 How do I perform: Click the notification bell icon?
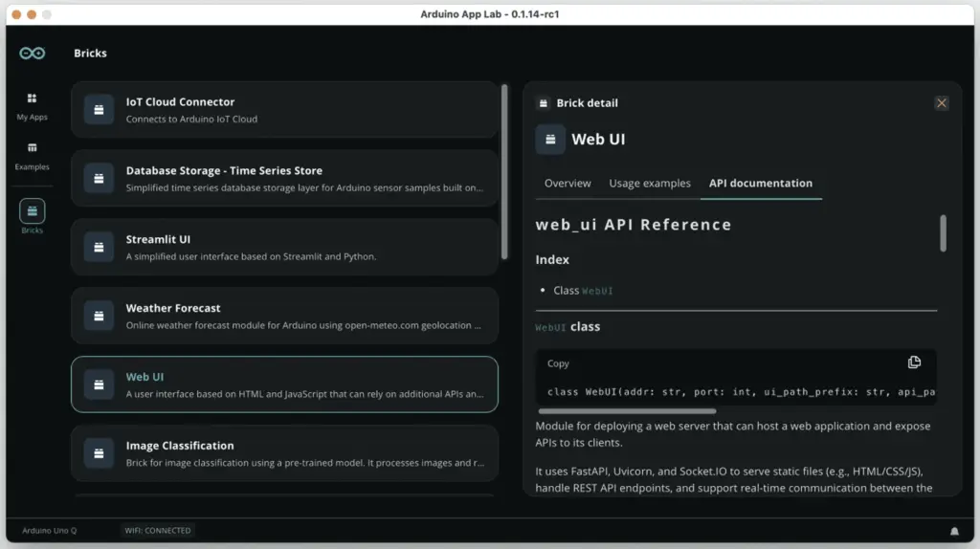coord(953,531)
